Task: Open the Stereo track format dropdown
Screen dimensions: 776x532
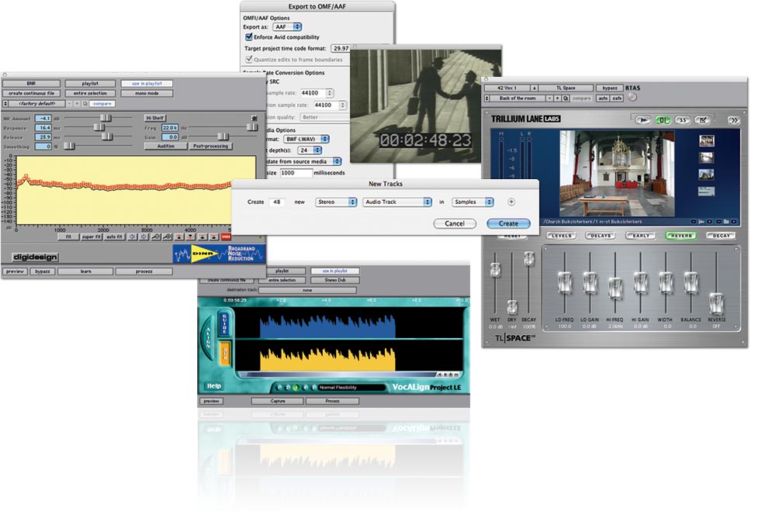Action: point(336,202)
